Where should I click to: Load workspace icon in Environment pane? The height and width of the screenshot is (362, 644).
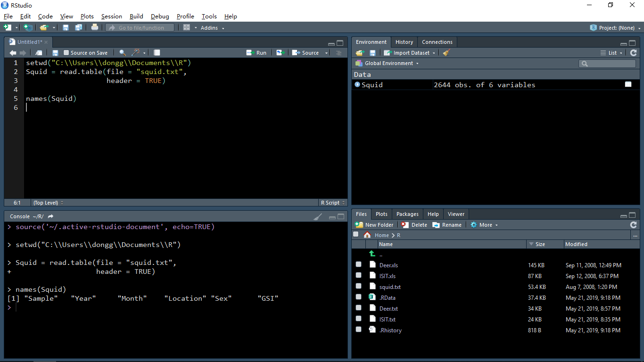(360, 53)
